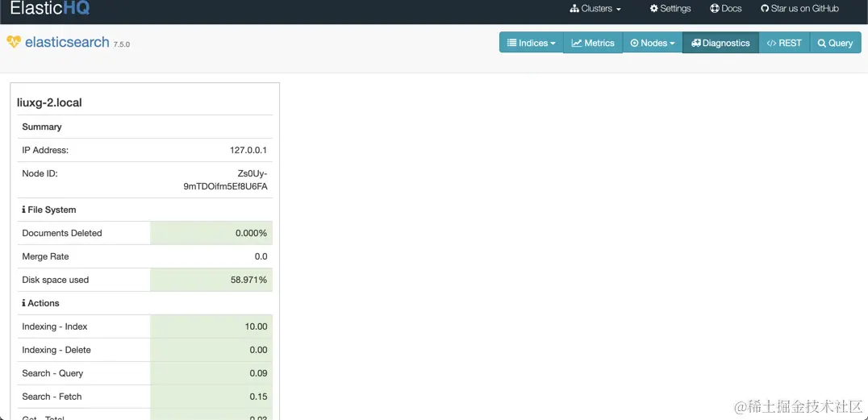
Task: Click the Settings gear icon
Action: pos(653,9)
